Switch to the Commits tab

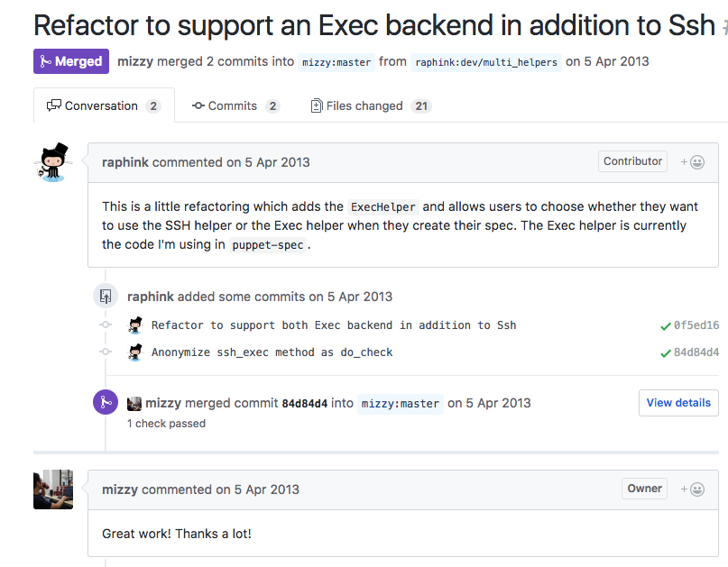click(235, 105)
